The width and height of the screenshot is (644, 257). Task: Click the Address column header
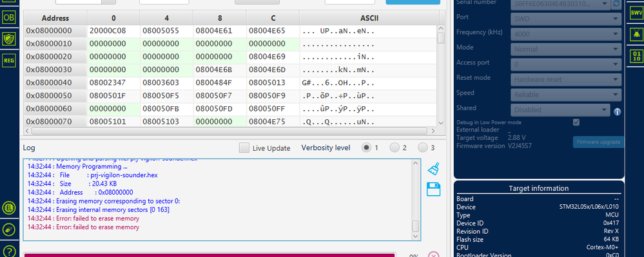point(55,18)
